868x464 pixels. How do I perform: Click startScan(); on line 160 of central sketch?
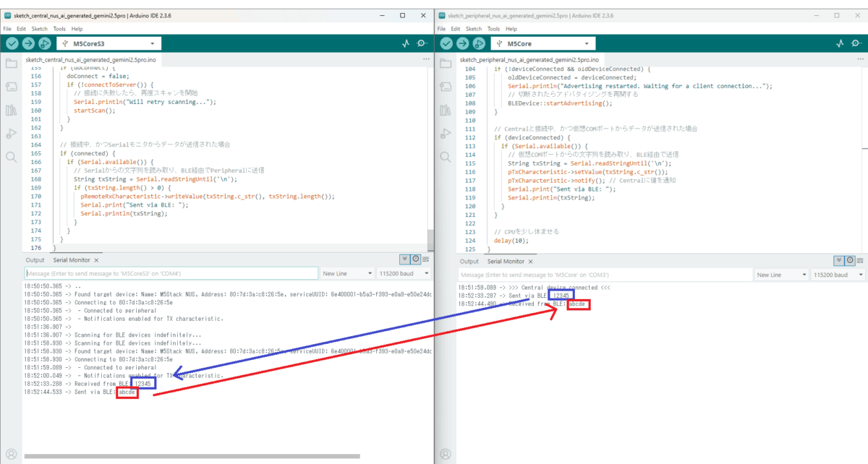(93, 111)
